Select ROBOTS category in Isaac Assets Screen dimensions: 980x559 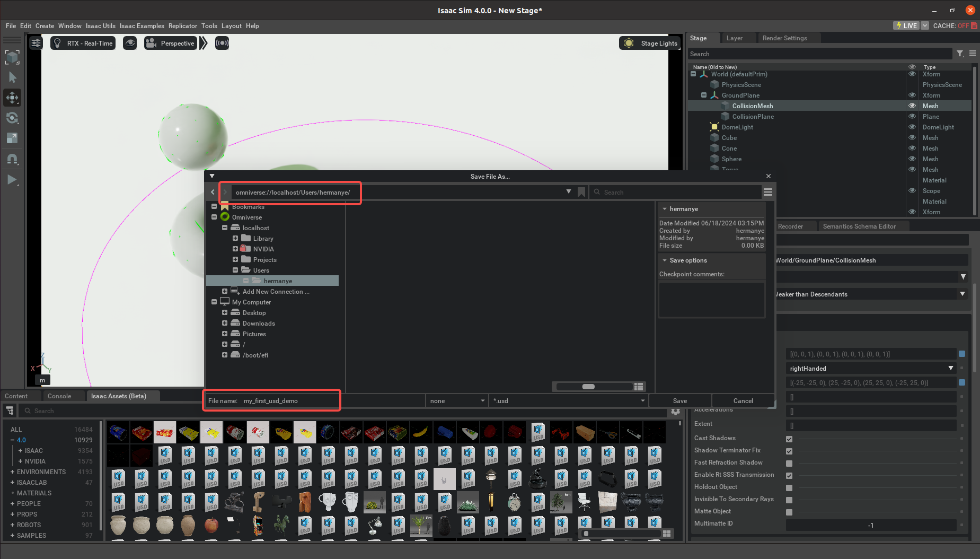coord(29,525)
